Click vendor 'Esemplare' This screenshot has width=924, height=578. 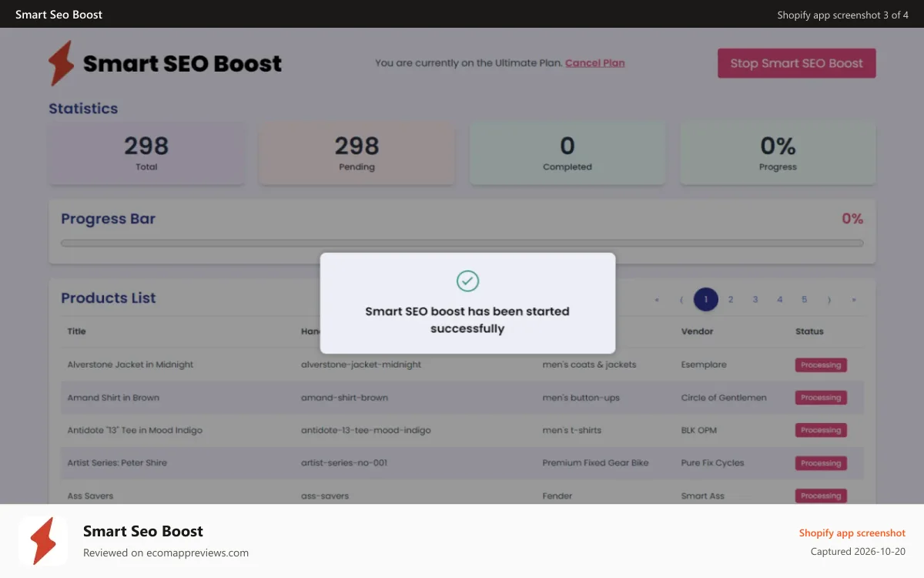click(x=704, y=365)
